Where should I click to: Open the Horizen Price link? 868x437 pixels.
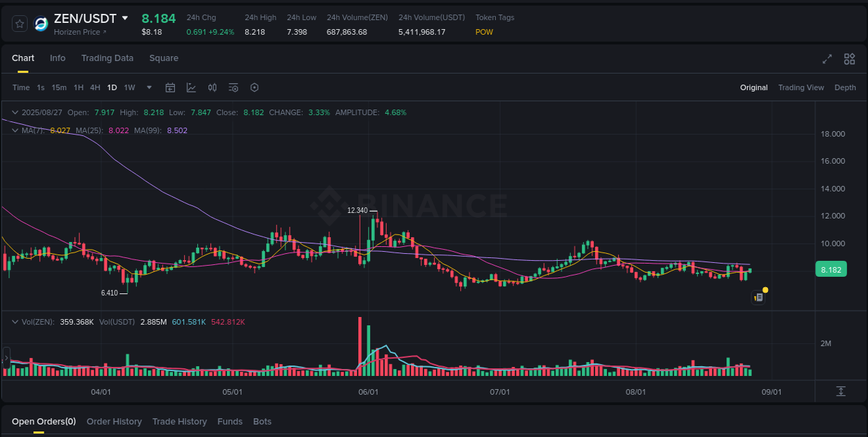[78, 32]
